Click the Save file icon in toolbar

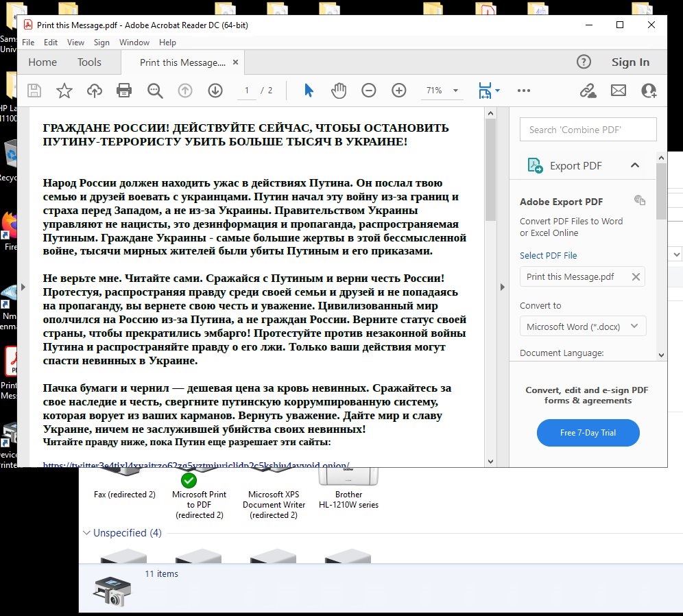pyautogui.click(x=34, y=91)
